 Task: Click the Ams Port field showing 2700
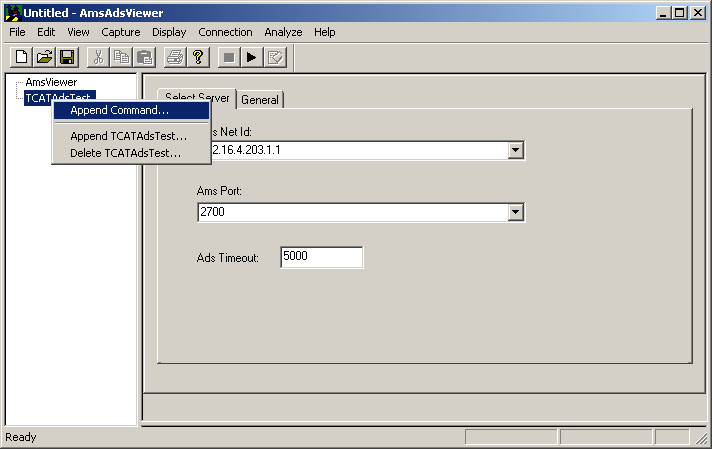point(361,212)
